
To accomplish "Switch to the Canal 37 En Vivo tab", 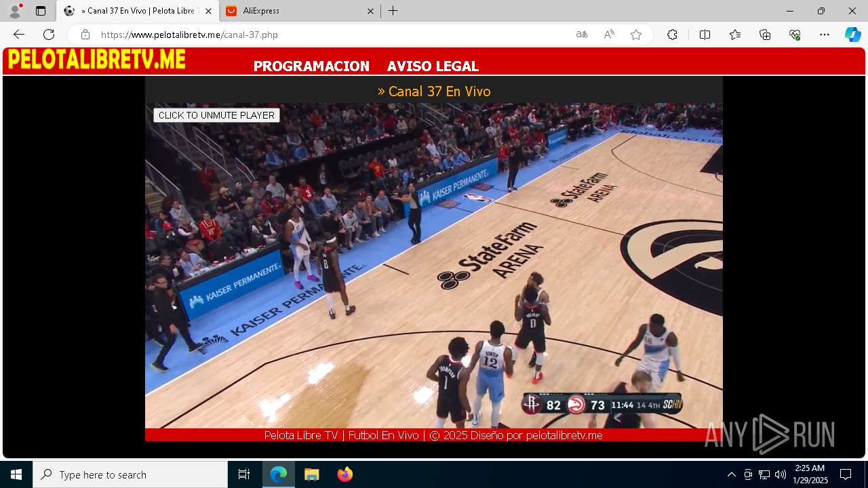I will point(137,11).
